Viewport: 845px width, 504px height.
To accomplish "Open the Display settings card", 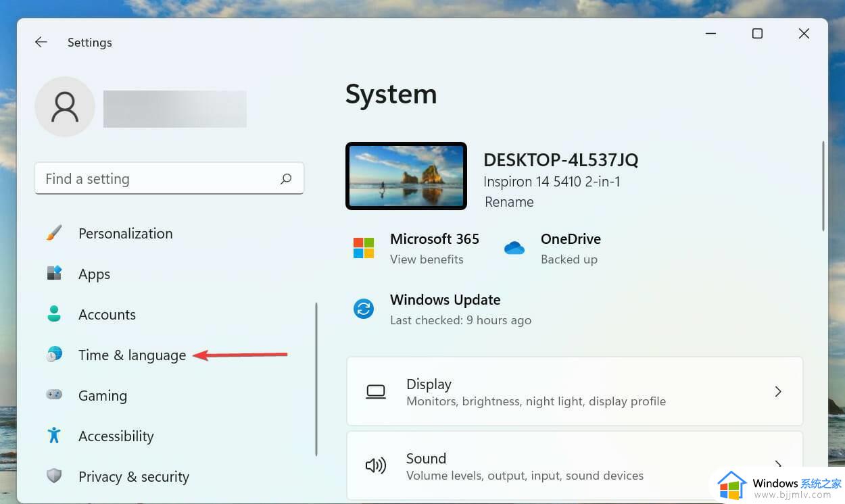I will 575,391.
